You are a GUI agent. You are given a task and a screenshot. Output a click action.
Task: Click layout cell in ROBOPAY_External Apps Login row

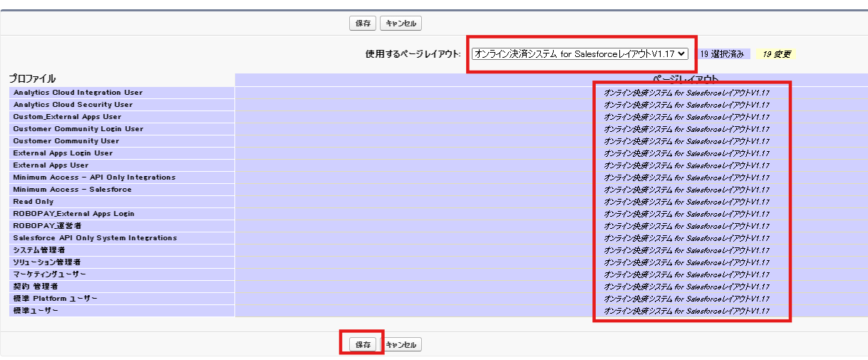coord(687,214)
